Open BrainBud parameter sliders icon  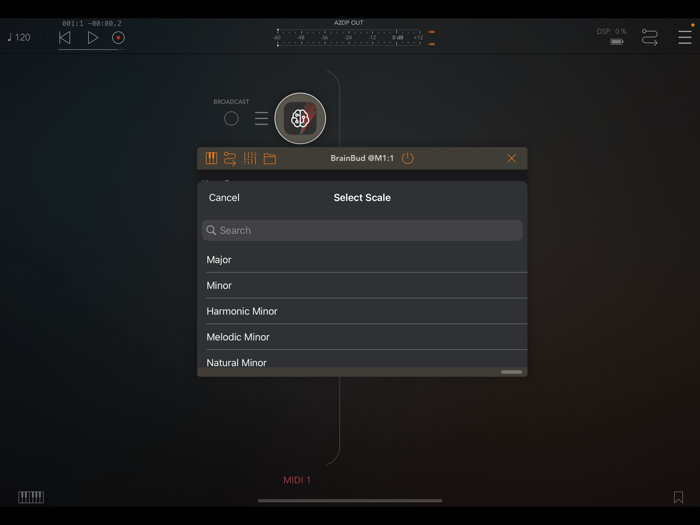pyautogui.click(x=250, y=158)
